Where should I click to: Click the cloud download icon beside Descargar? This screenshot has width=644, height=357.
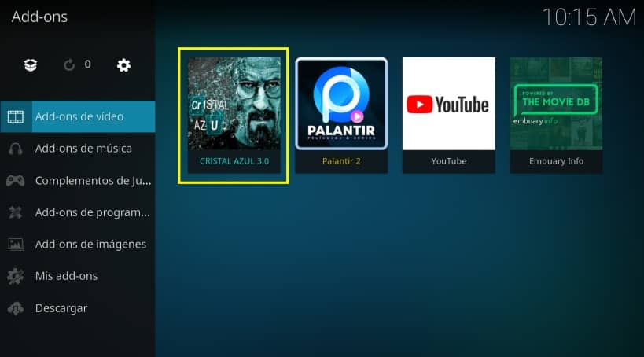coord(16,308)
